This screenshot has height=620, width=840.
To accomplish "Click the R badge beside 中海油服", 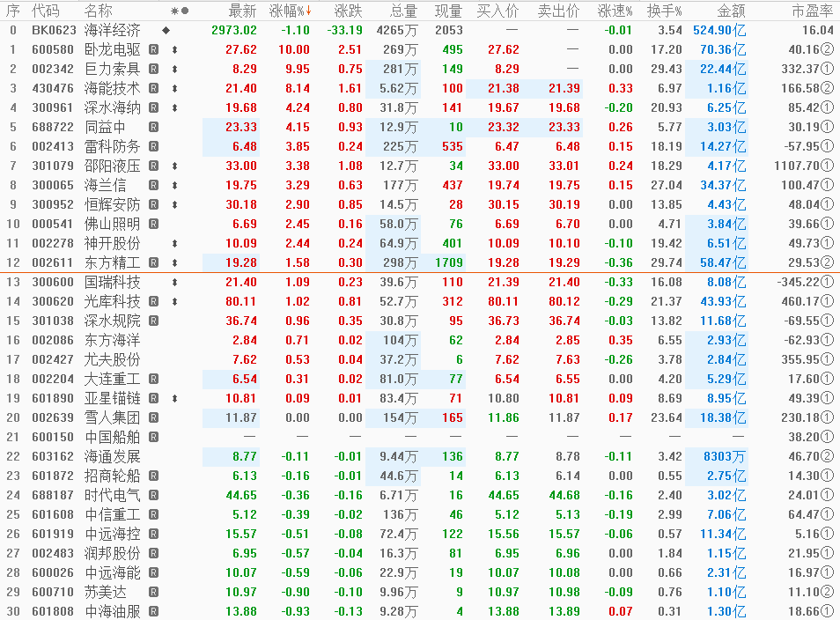I will [154, 611].
